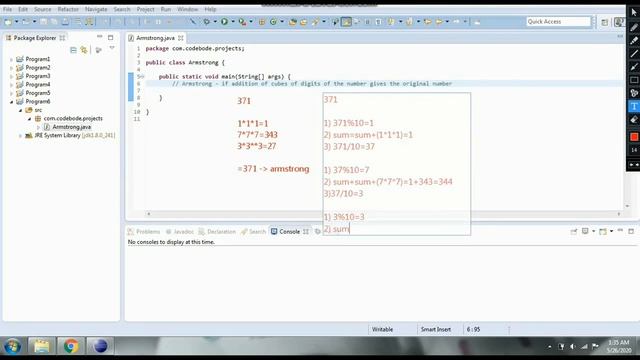Open Package Explorer View Menu triangle

(112, 48)
